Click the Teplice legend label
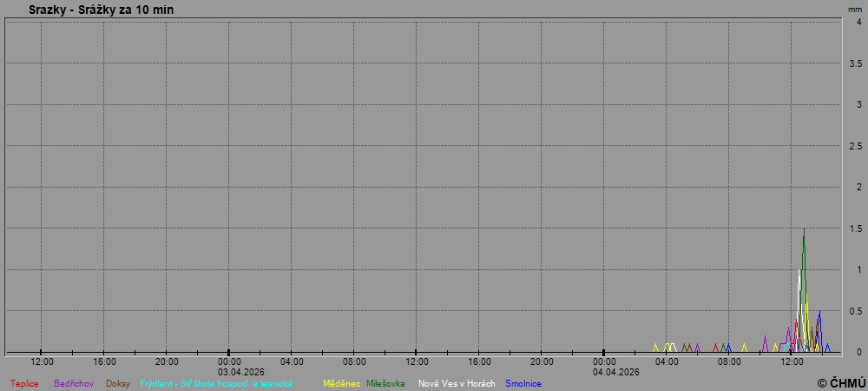Image resolution: width=868 pixels, height=391 pixels. (24, 383)
